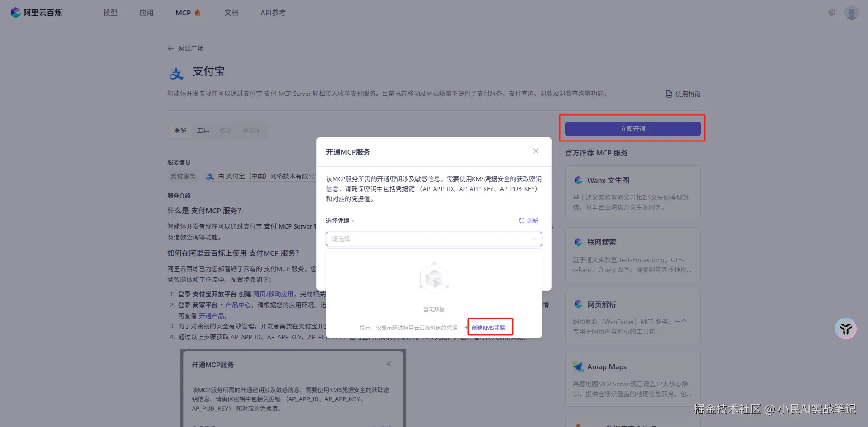Click the tutorial screenshot thumbnail
The height and width of the screenshot is (427, 868).
pyautogui.click(x=293, y=388)
